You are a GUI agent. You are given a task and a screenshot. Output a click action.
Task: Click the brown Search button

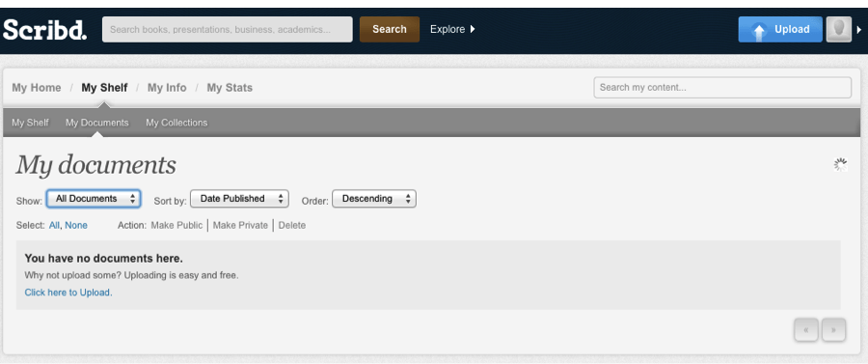390,29
